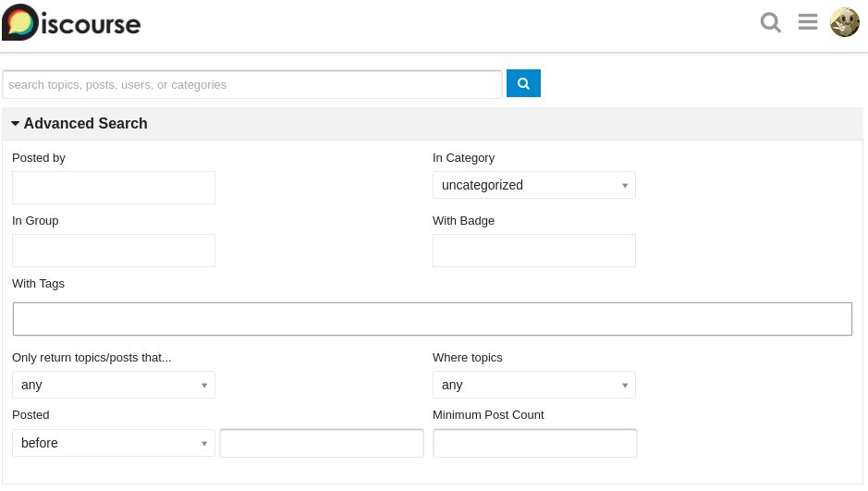Click the In Category dropdown arrow
Screen dimensions: 868x491
(x=625, y=185)
